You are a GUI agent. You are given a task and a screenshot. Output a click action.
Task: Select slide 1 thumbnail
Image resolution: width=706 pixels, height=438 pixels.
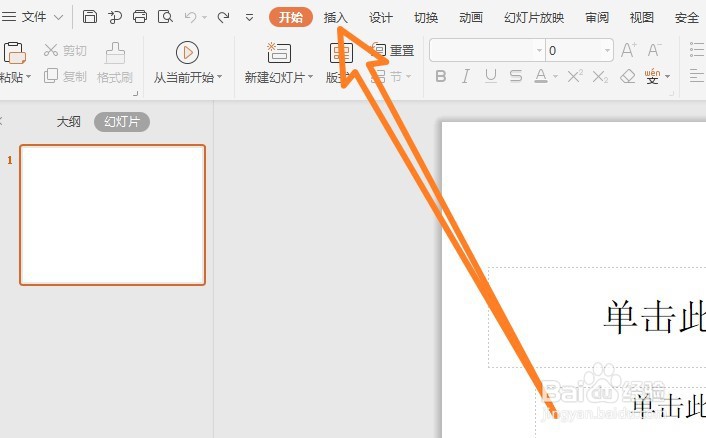pyautogui.click(x=113, y=215)
